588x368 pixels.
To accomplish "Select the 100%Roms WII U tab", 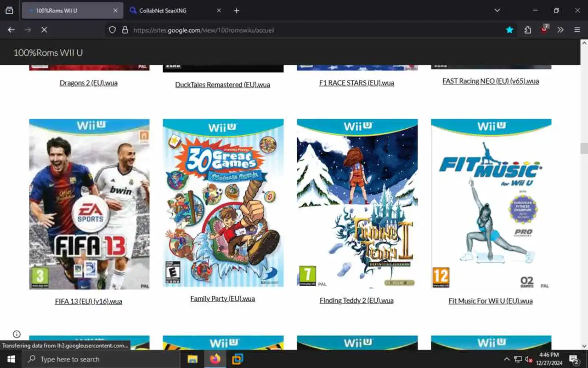I will tap(73, 11).
